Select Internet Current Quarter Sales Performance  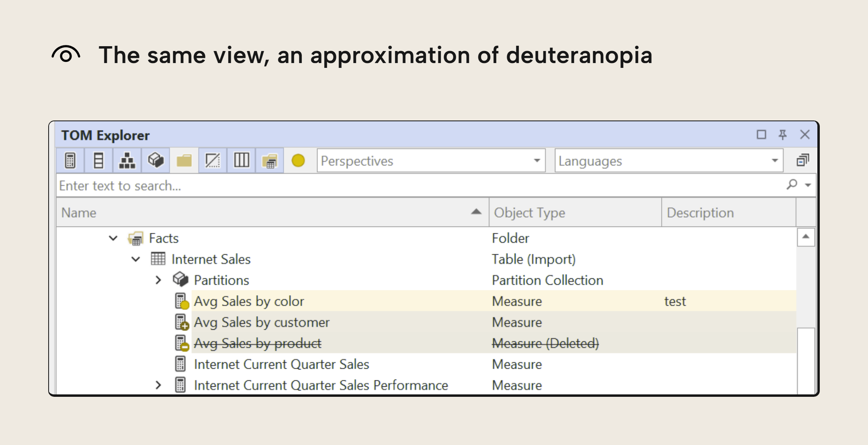(321, 385)
